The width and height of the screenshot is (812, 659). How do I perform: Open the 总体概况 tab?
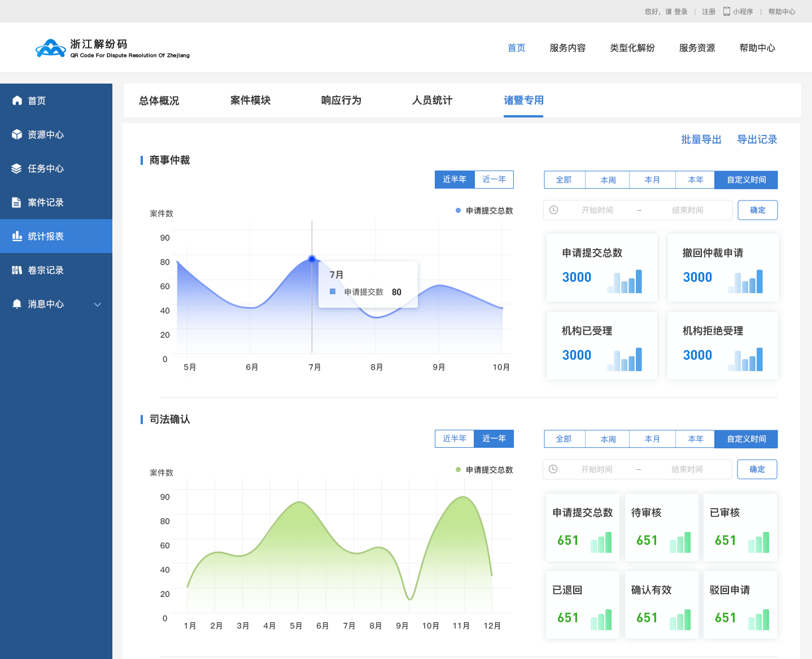click(159, 101)
